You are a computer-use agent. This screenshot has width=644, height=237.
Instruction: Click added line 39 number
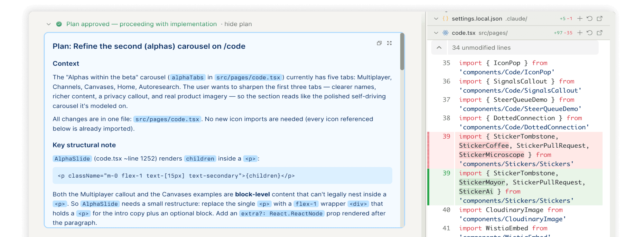446,173
